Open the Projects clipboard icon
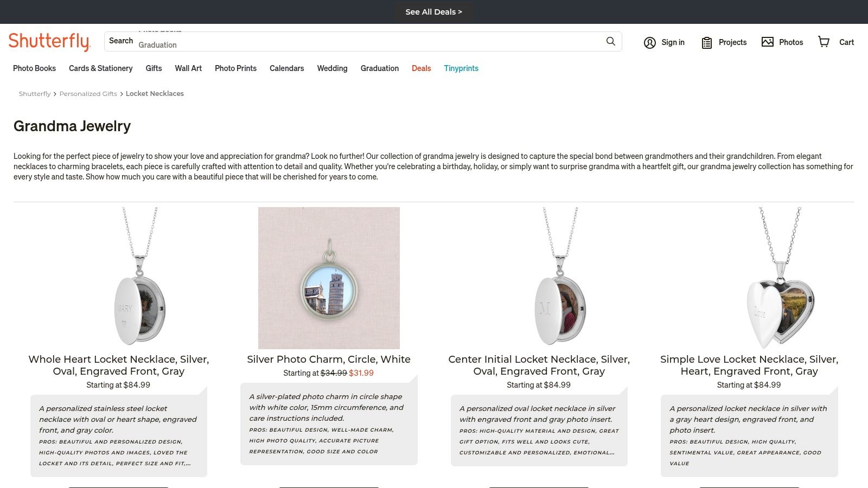Image resolution: width=868 pixels, height=488 pixels. [x=706, y=42]
